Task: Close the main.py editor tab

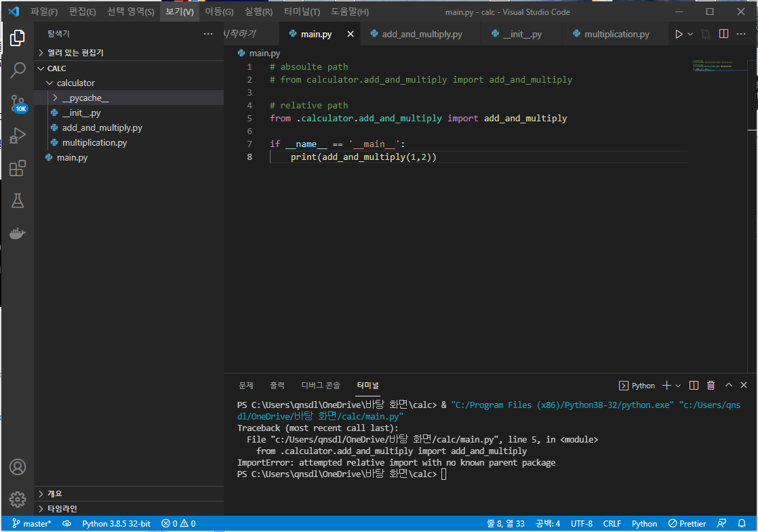Action: pyautogui.click(x=351, y=35)
